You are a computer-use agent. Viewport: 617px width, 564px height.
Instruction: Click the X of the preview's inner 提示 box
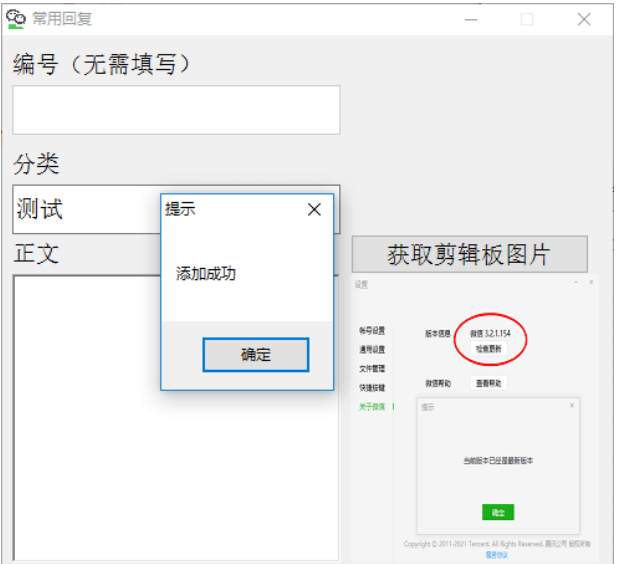tap(572, 406)
